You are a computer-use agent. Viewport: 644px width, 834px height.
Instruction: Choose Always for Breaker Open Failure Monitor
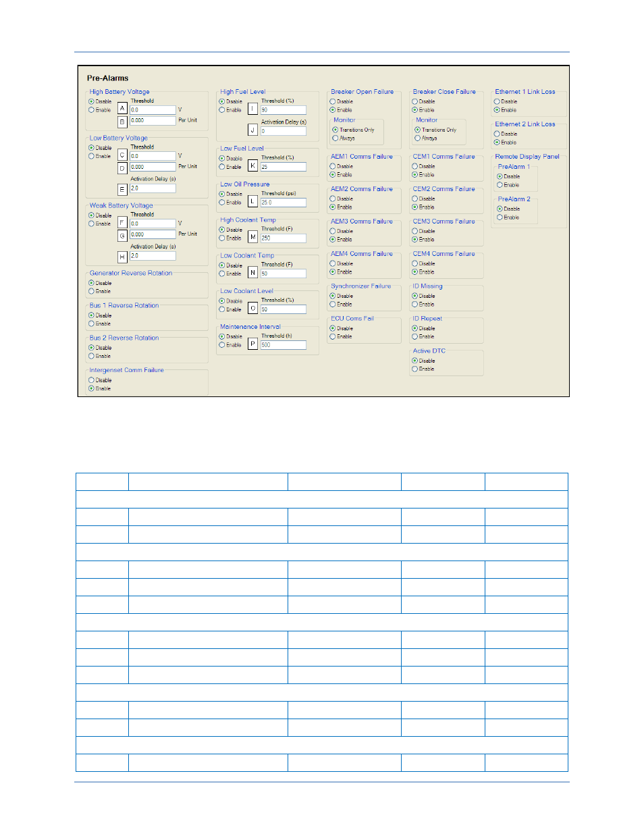coord(335,138)
